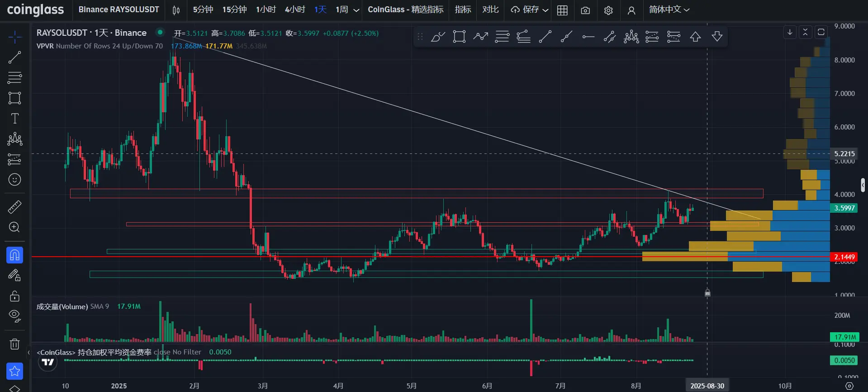Choose the arrow up marker tool
The height and width of the screenshot is (392, 868).
pyautogui.click(x=695, y=37)
